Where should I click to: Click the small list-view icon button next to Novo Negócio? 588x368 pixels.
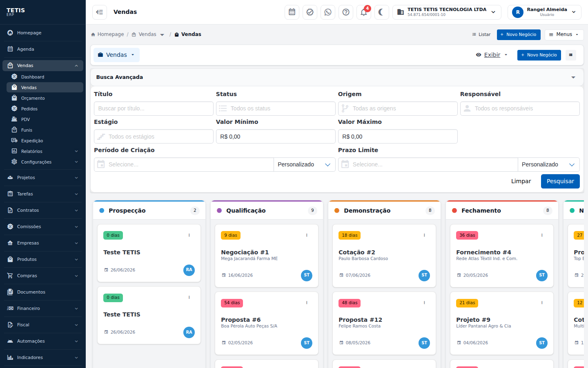tap(571, 55)
